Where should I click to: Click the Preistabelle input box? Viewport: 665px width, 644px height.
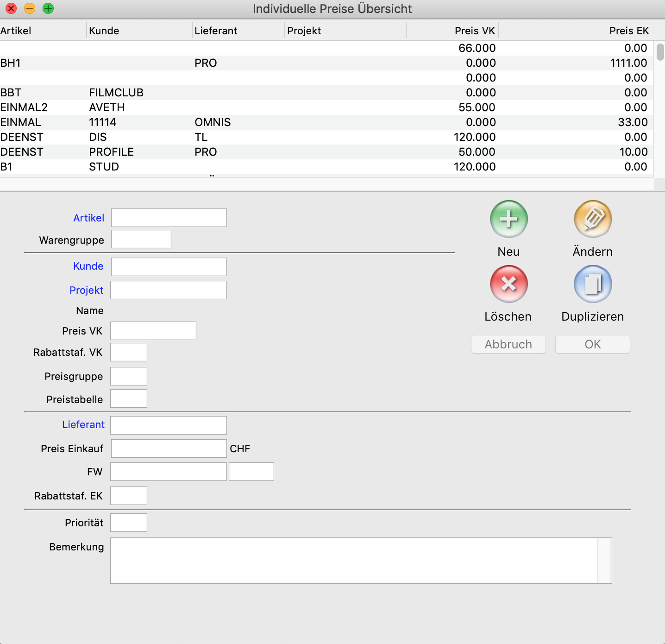[129, 399]
